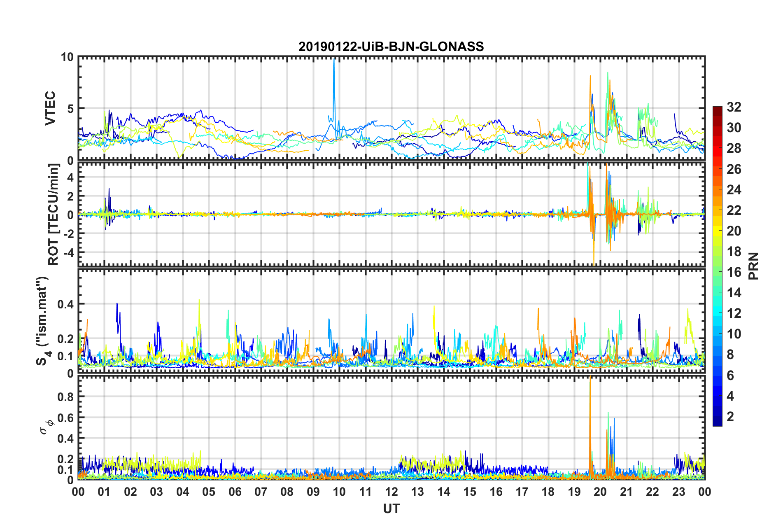Click the S4 ("ism.mat") axis label
This screenshot has height=532, width=783.
(43, 321)
